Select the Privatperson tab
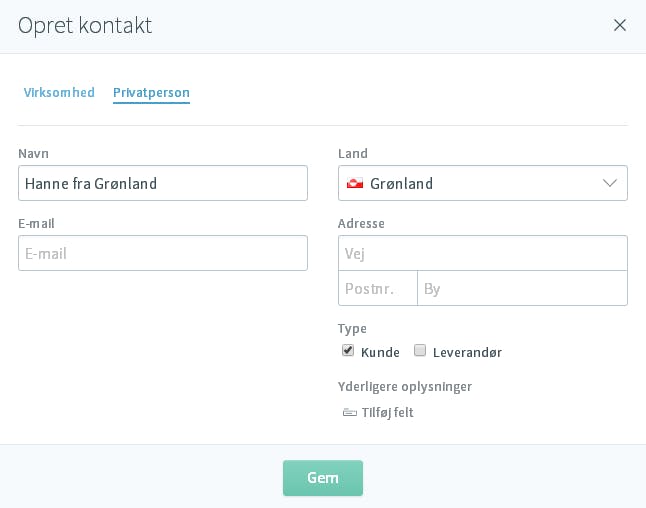The image size is (646, 508). coord(151,93)
